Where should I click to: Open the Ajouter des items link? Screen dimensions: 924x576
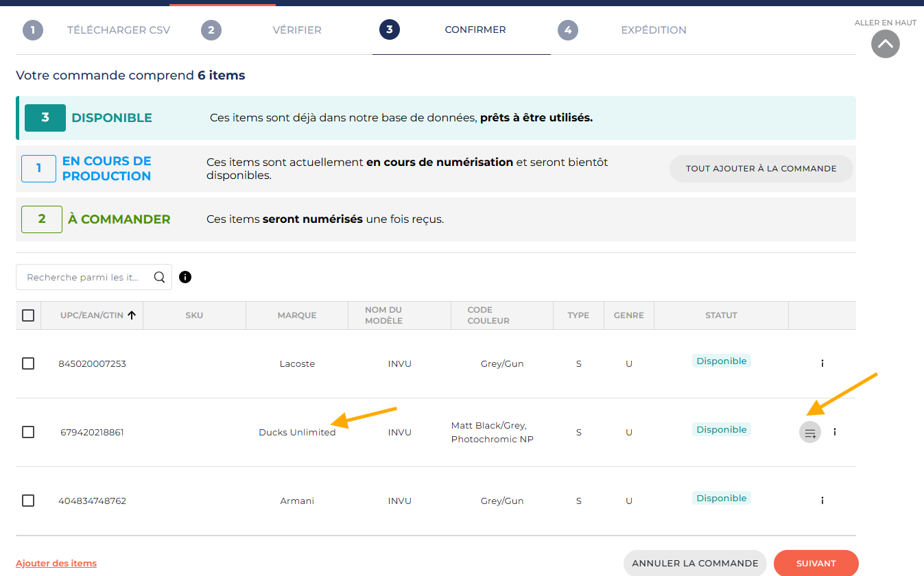(x=56, y=563)
